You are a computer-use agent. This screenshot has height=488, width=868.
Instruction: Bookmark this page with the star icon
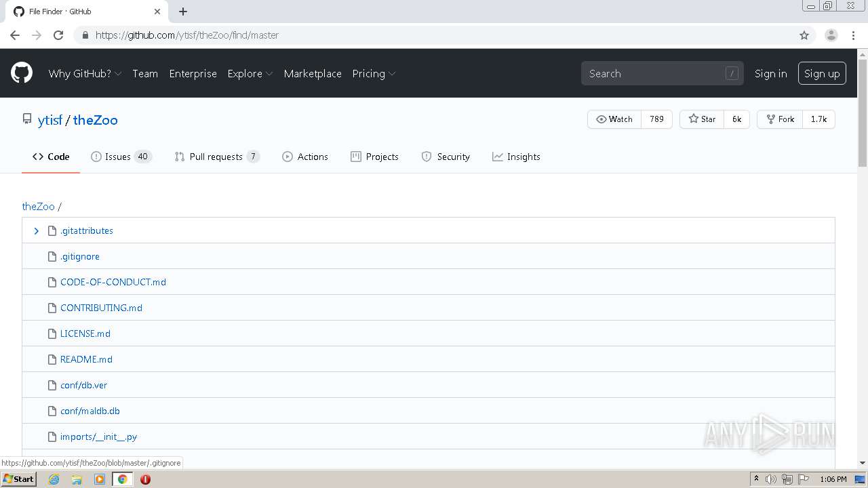(804, 35)
